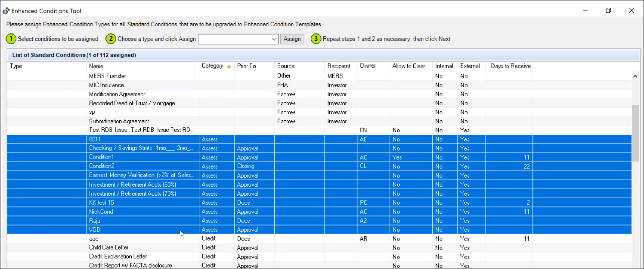This screenshot has width=644, height=269.
Task: Click the Enhanced Conditions Tool app icon
Action: click(6, 10)
